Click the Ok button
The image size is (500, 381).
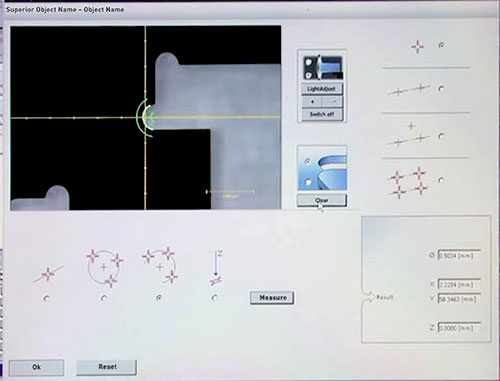tap(36, 367)
